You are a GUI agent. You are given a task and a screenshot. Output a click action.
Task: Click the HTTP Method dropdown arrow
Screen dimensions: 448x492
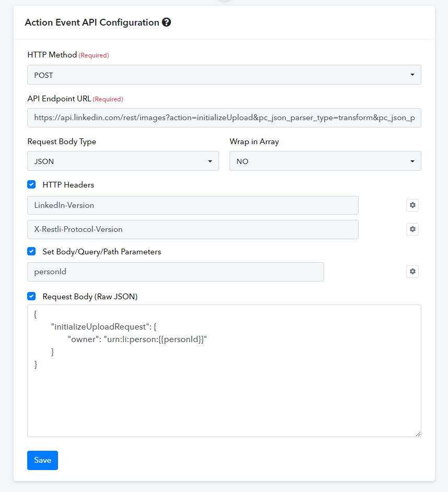[412, 75]
